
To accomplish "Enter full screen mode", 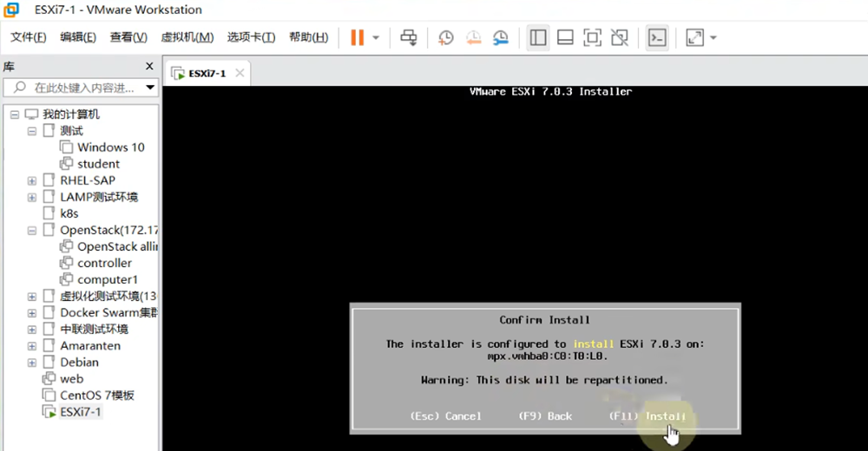I will click(592, 37).
